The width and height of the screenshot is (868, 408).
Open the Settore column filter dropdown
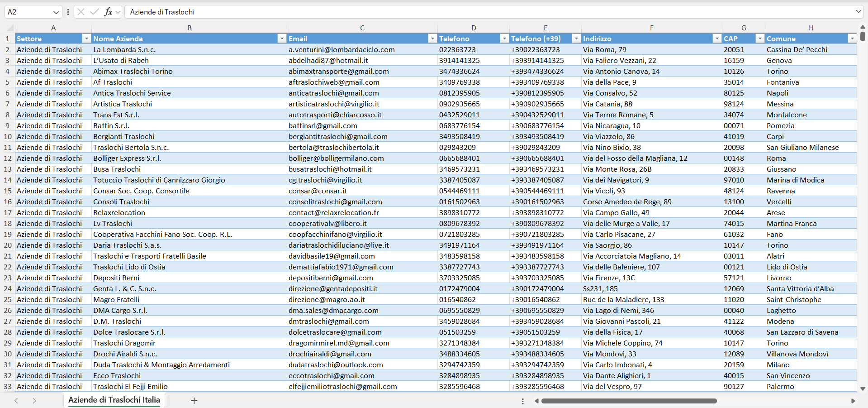click(86, 38)
